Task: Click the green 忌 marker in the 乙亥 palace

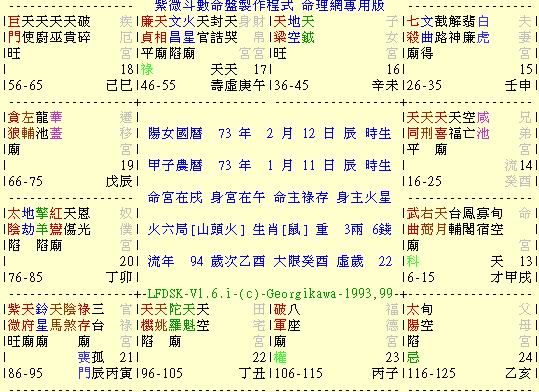Action: 413,357
